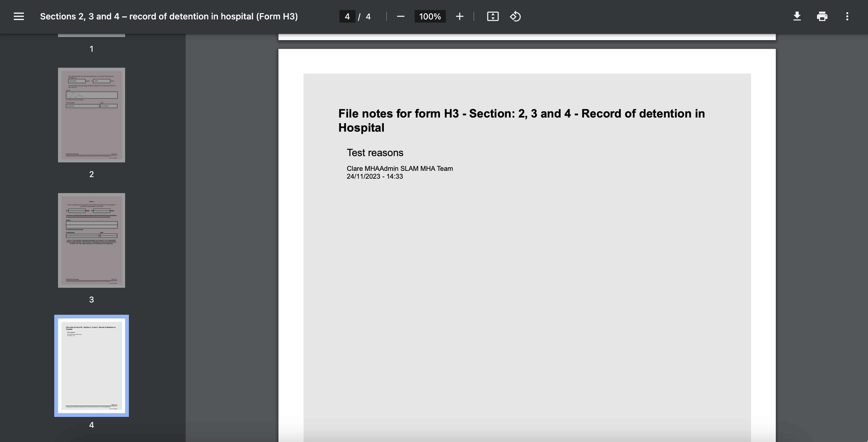Image resolution: width=868 pixels, height=442 pixels.
Task: Open page 3 thumbnail
Action: (91, 240)
